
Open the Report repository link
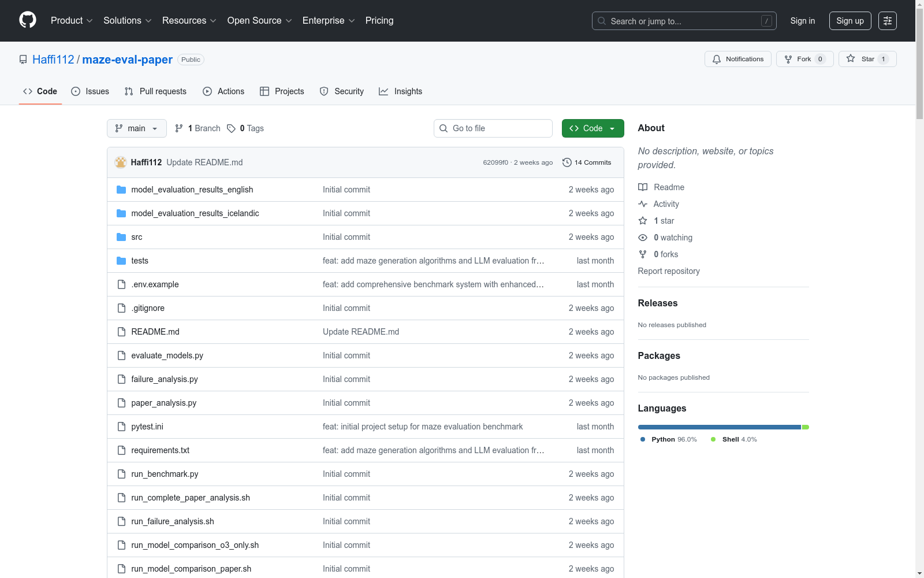pyautogui.click(x=669, y=271)
